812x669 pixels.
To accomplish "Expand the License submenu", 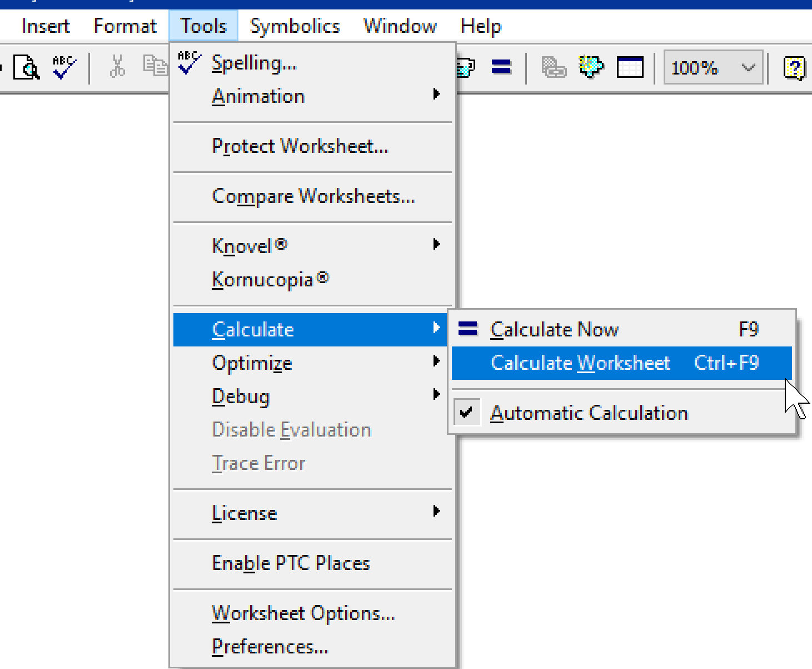I will (245, 513).
